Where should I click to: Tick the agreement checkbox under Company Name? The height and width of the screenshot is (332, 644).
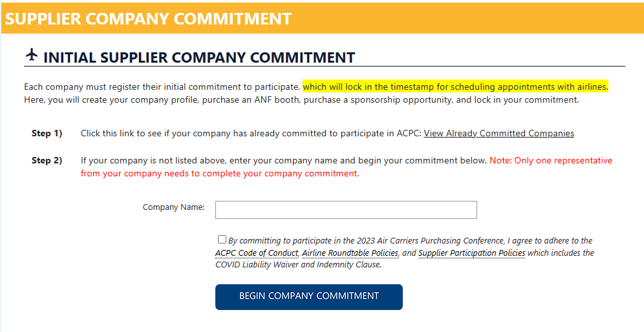point(222,239)
